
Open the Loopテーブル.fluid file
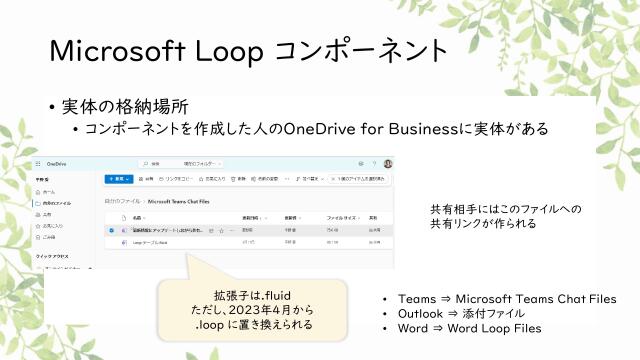point(150,242)
